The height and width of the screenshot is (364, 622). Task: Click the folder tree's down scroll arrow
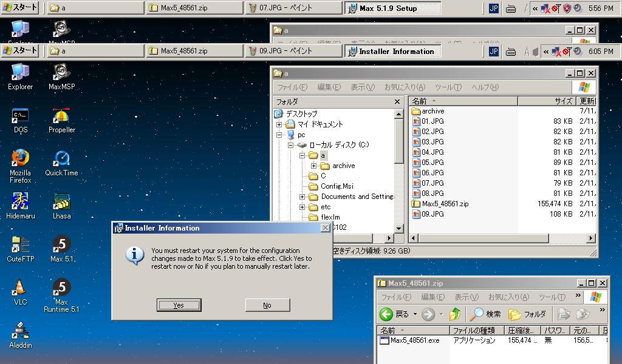tap(399, 229)
